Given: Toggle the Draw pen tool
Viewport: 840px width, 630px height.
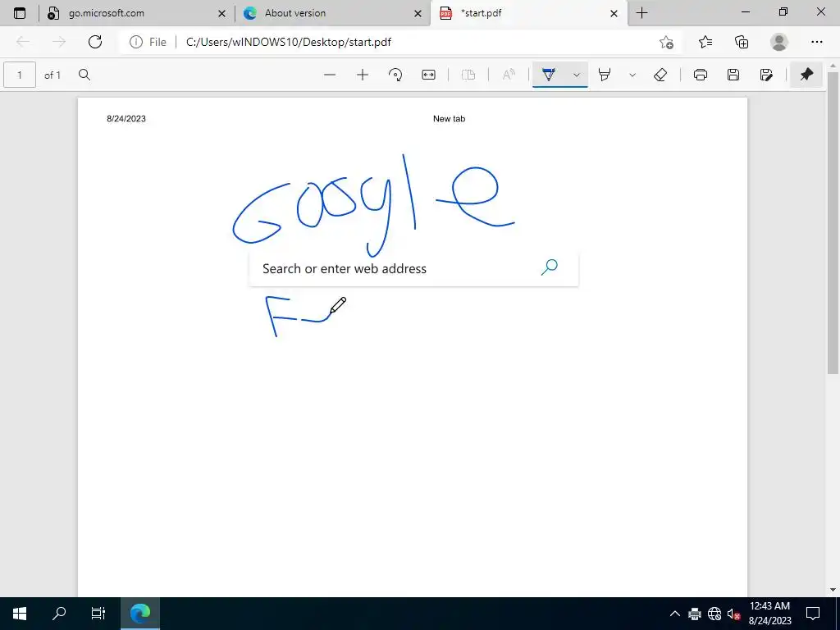Looking at the screenshot, I should click(x=549, y=75).
